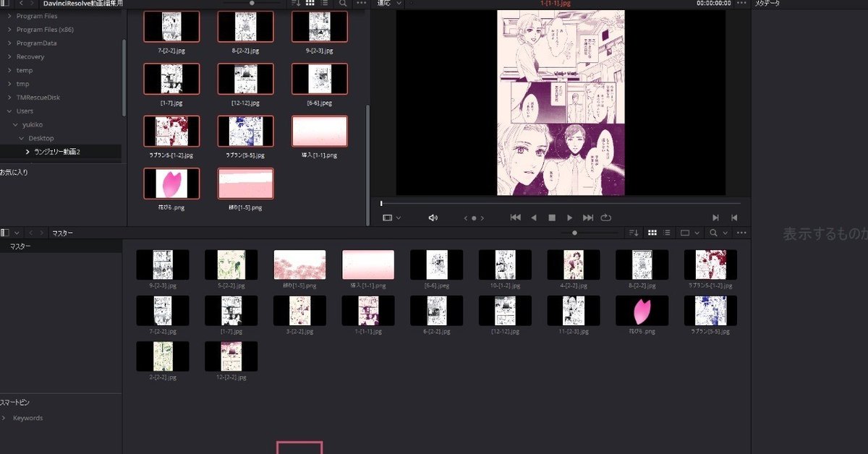The image size is (868, 454).
Task: Click the viewer scrubber bar playhead
Action: [381, 203]
